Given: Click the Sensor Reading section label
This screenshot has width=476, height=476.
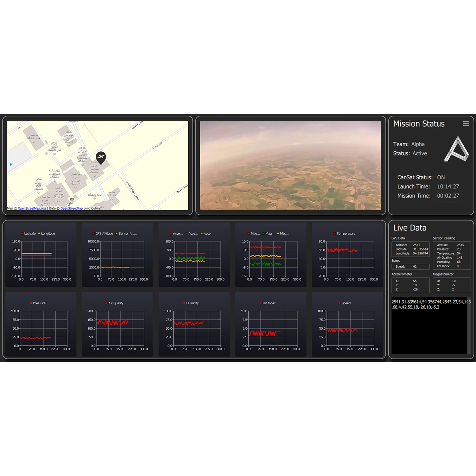Looking at the screenshot, I should (444, 238).
